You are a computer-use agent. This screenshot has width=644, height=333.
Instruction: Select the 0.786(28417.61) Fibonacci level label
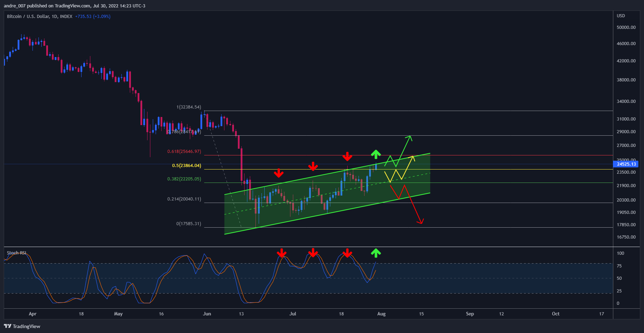point(184,132)
